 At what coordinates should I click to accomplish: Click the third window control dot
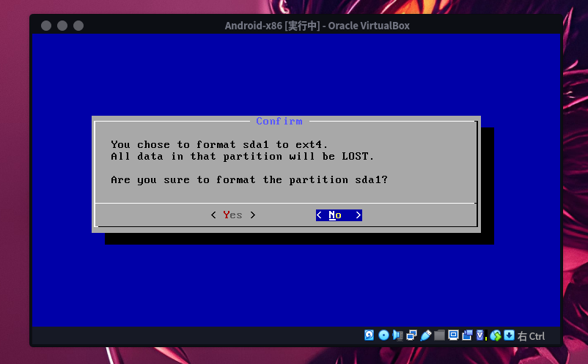[x=78, y=26]
